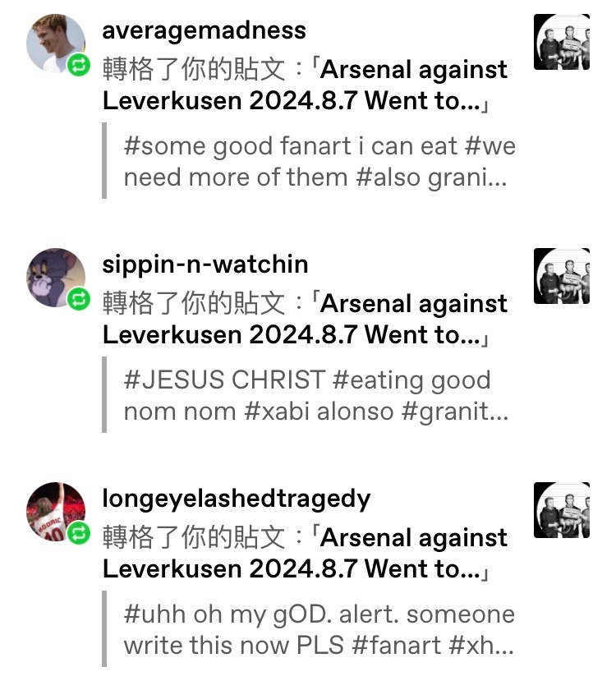The height and width of the screenshot is (690, 616).
Task: Open longeyelashedtragedy red jersey avatar
Action: tap(56, 511)
